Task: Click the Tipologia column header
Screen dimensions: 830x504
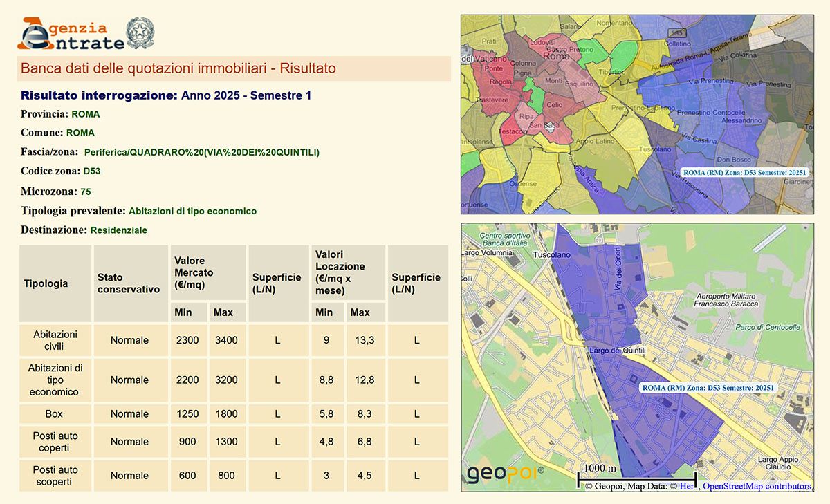Action: 46,283
